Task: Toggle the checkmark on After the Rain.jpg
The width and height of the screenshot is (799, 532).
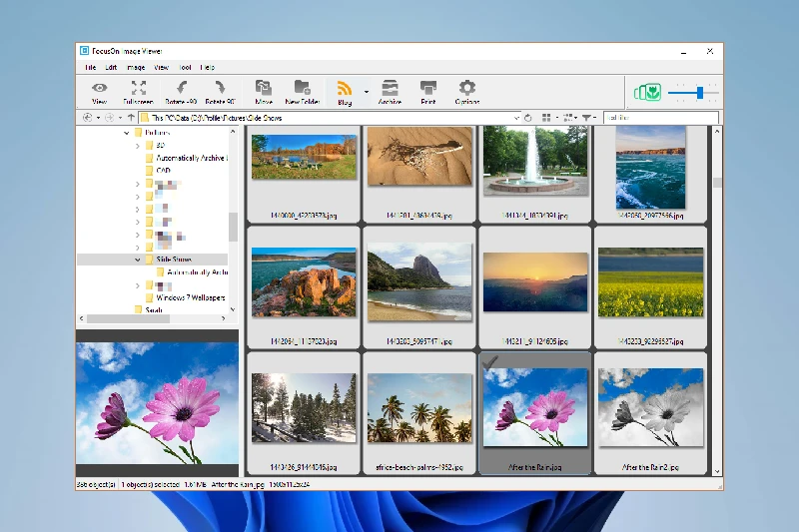Action: coord(490,363)
